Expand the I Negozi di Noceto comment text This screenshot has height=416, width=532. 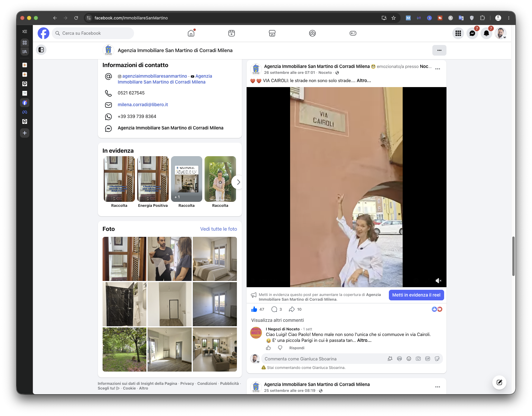click(364, 340)
